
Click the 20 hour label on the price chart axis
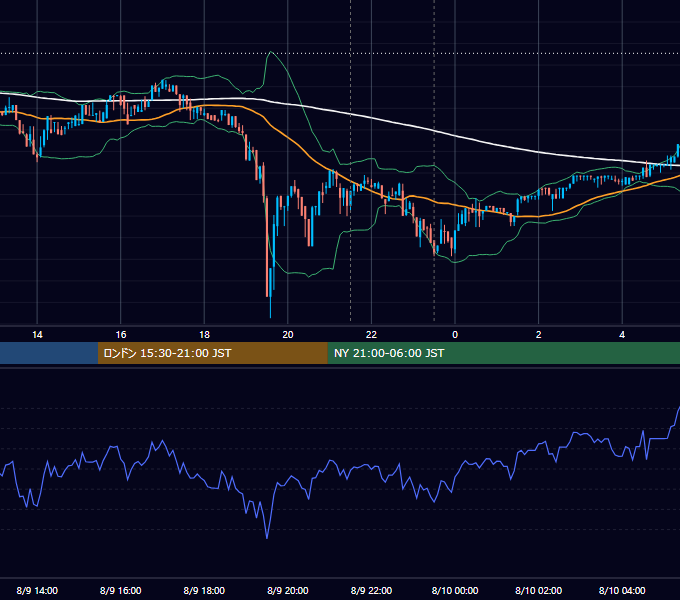coord(288,335)
